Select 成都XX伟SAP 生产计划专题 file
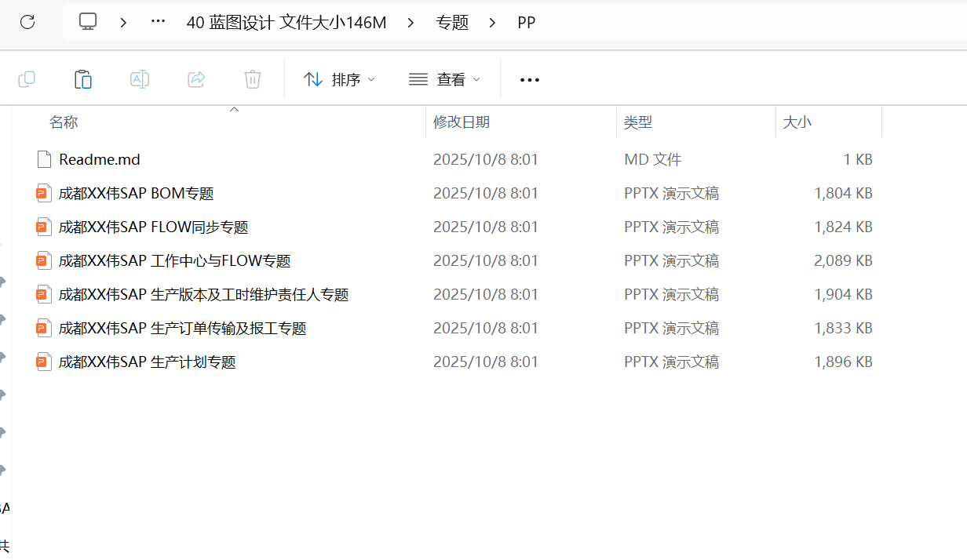Image resolution: width=967 pixels, height=560 pixels. [147, 362]
